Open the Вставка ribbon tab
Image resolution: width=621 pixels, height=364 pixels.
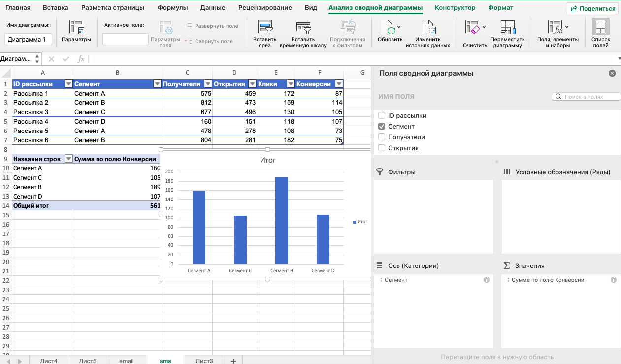[56, 8]
